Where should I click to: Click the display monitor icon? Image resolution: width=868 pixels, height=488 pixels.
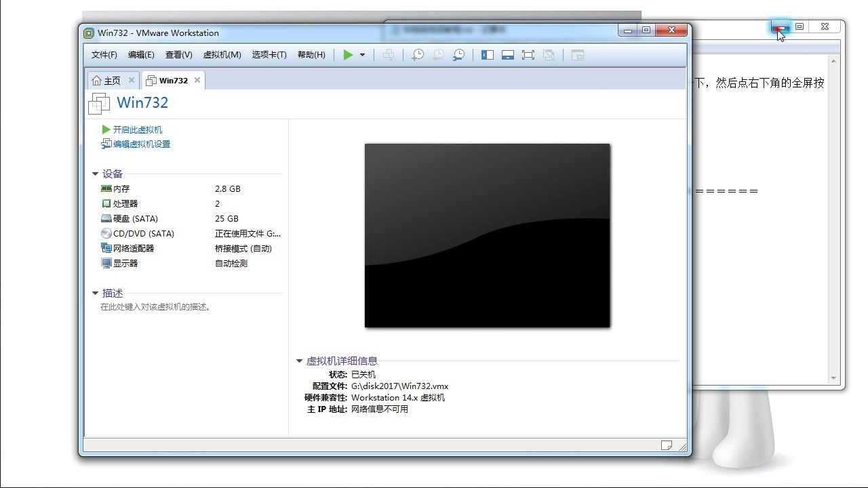point(106,263)
